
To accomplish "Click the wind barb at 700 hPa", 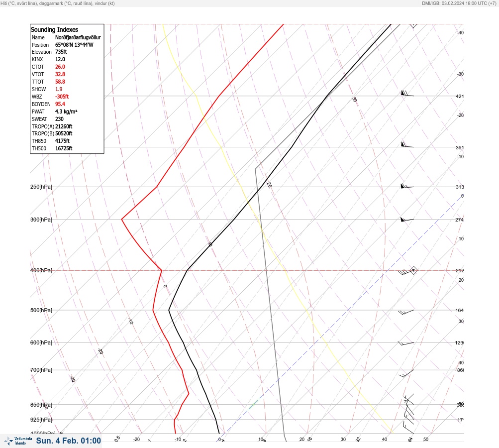I will pyautogui.click(x=406, y=373).
